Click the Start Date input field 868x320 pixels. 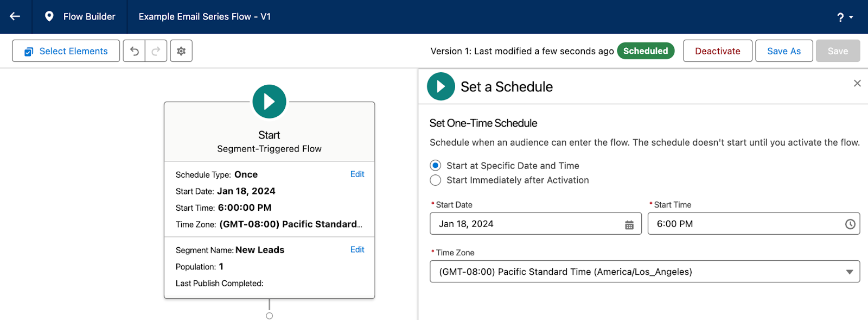(x=535, y=224)
